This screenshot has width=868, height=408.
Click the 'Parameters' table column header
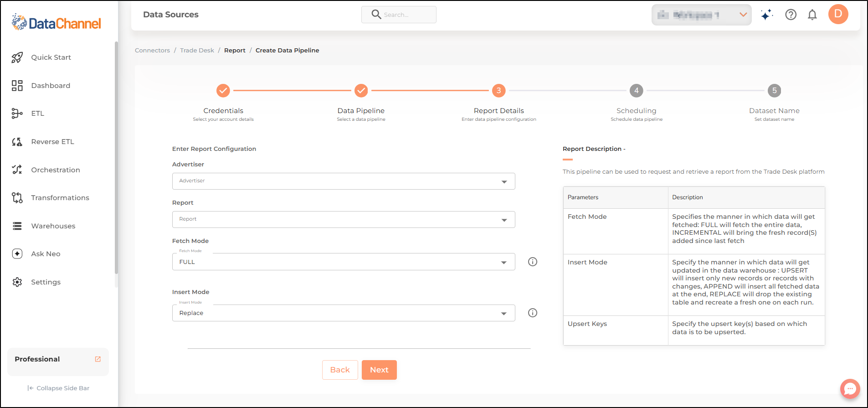(x=616, y=197)
